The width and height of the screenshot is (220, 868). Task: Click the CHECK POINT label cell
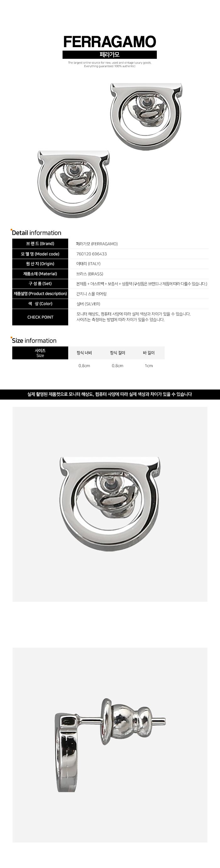coord(40,317)
